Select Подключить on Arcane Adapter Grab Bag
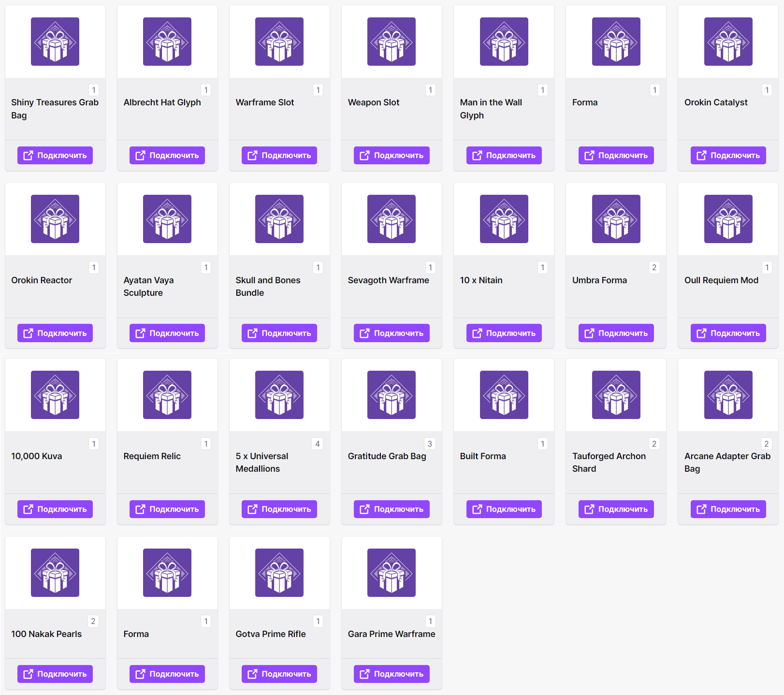The image size is (784, 695). 728,509
